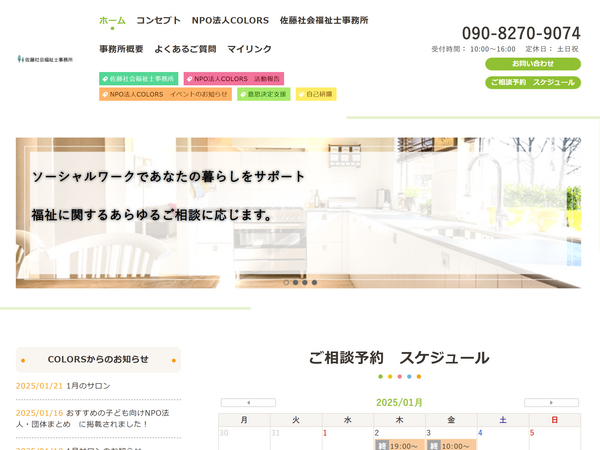Show the fourth slide via carousel dot
The height and width of the screenshot is (450, 600).
tap(314, 282)
